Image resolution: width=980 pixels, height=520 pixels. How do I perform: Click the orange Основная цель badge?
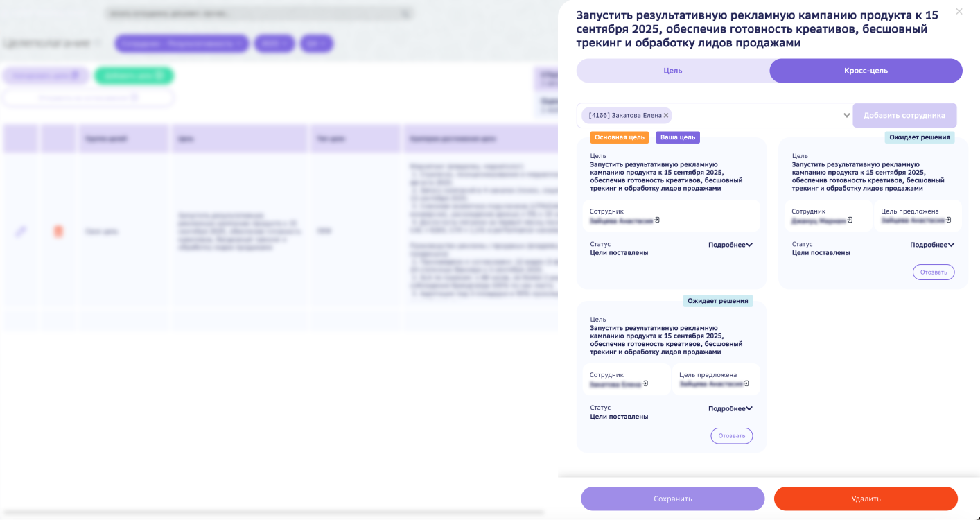(x=620, y=137)
